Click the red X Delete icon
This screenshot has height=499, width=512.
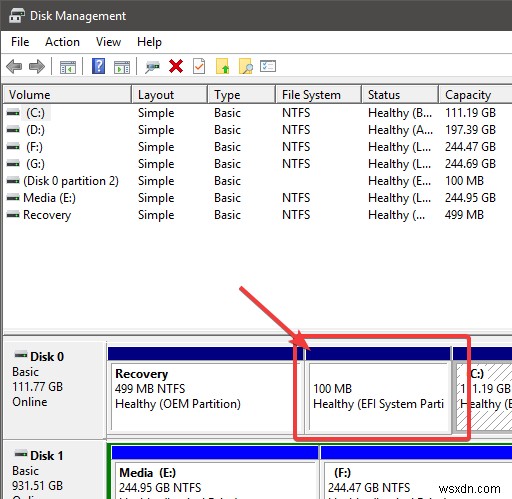176,66
